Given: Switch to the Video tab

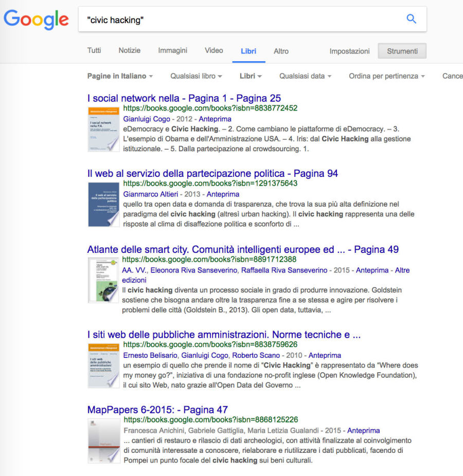Looking at the screenshot, I should click(214, 50).
